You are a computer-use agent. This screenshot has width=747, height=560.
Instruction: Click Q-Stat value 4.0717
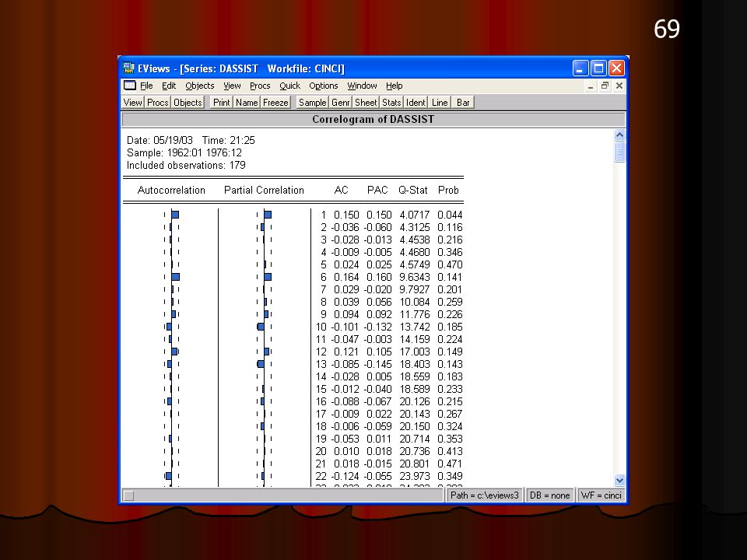coord(415,215)
